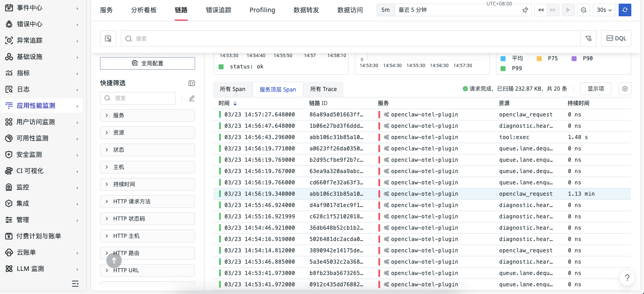
Task: Click the zoom out time range icon
Action: click(x=584, y=10)
